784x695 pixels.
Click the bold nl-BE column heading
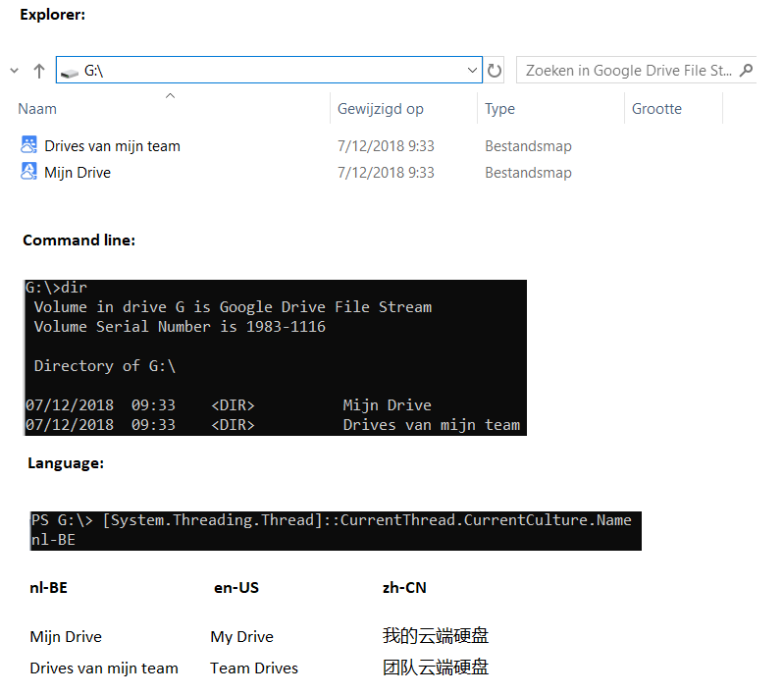pyautogui.click(x=48, y=587)
